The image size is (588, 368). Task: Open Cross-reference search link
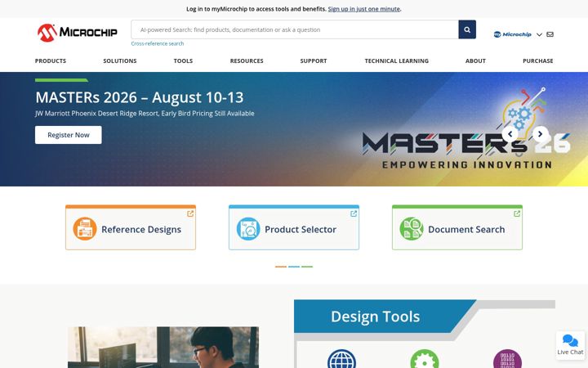[x=158, y=43]
